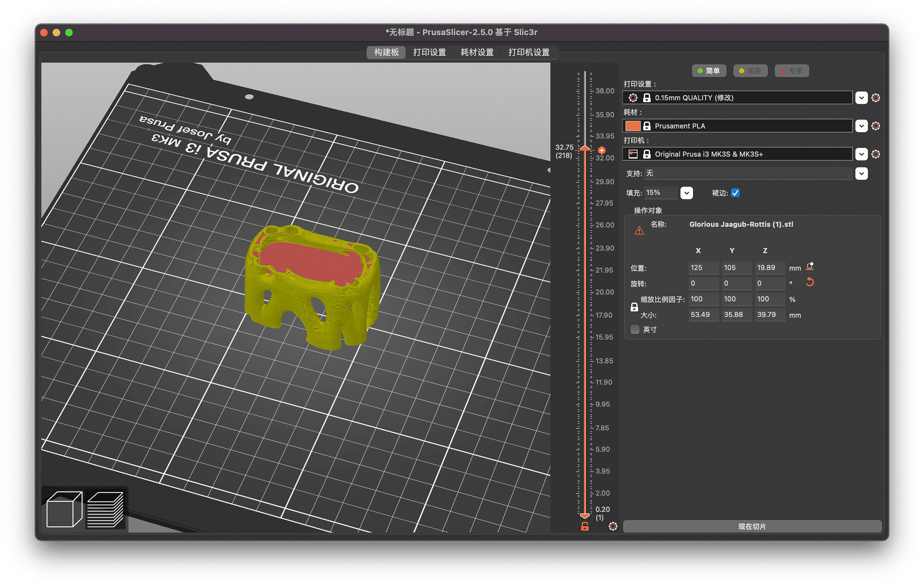
Task: Expand the filament preset dropdown
Action: [x=861, y=126]
